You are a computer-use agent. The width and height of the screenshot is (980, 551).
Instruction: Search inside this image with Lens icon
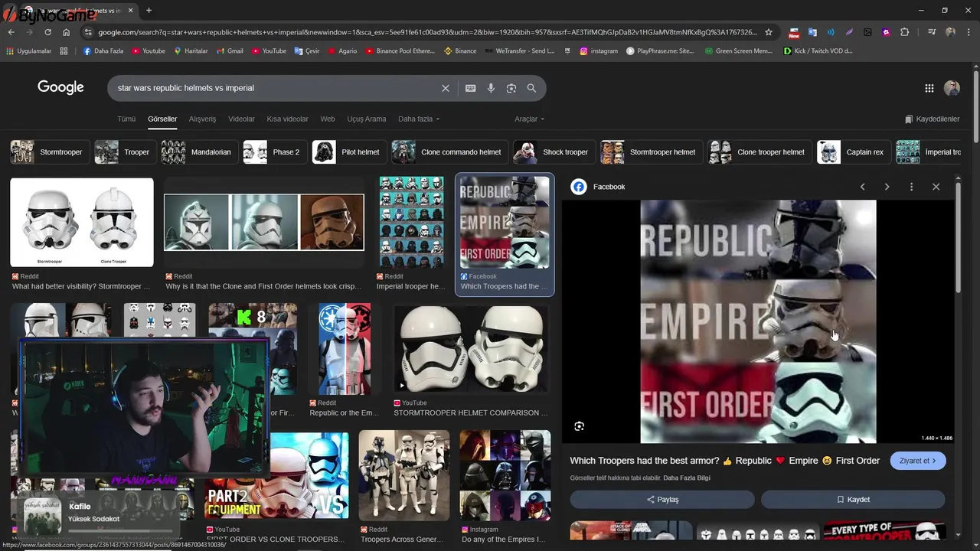[x=580, y=426]
